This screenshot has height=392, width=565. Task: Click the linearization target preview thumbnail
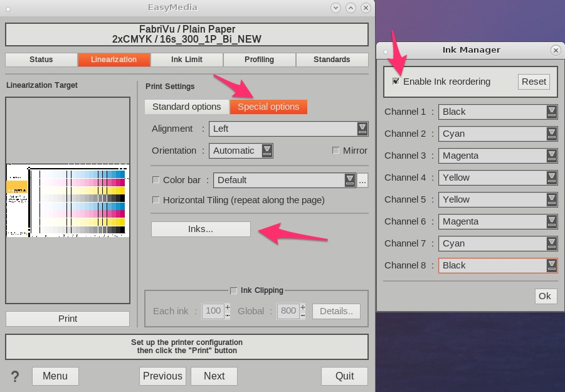pyautogui.click(x=68, y=200)
